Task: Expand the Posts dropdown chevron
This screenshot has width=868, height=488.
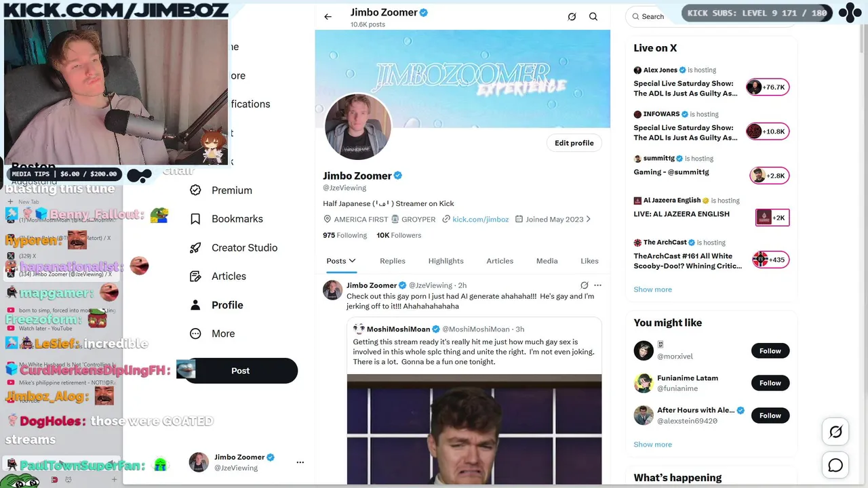Action: point(352,261)
